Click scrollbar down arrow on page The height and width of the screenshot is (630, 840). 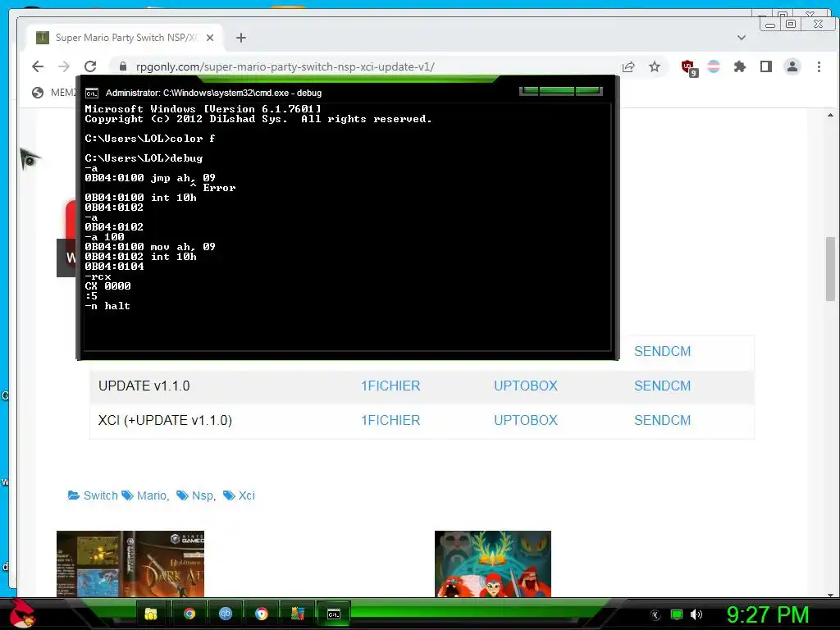tap(830, 594)
